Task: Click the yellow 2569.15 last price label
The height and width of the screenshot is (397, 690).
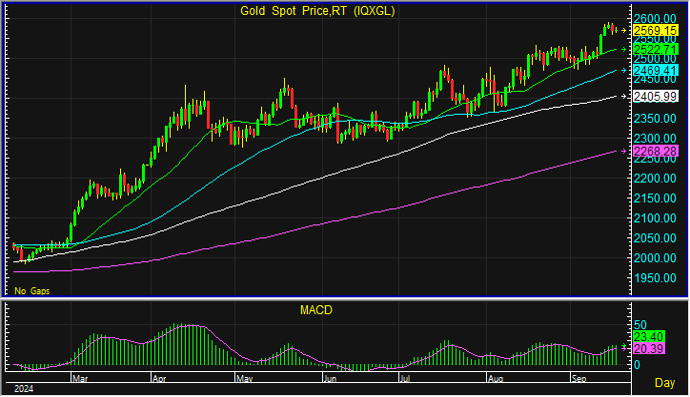Action: click(655, 30)
